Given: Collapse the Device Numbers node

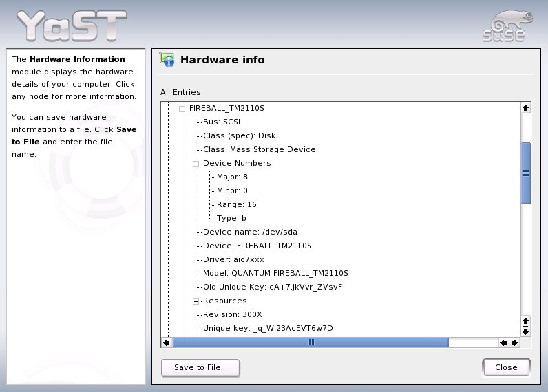Looking at the screenshot, I should (196, 164).
